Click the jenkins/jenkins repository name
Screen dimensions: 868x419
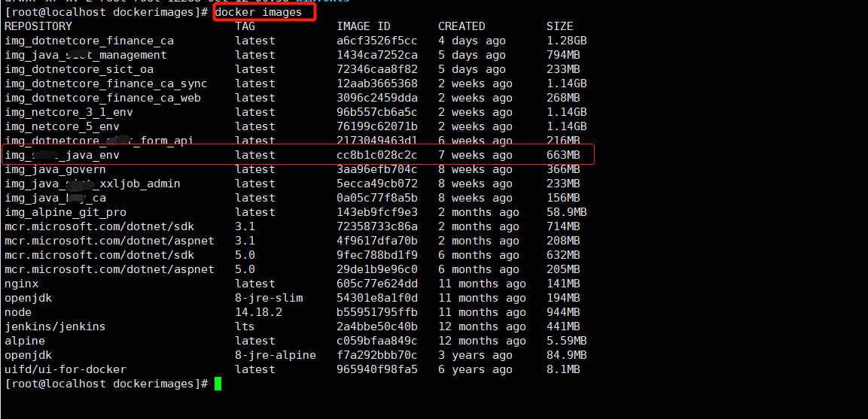click(x=56, y=326)
